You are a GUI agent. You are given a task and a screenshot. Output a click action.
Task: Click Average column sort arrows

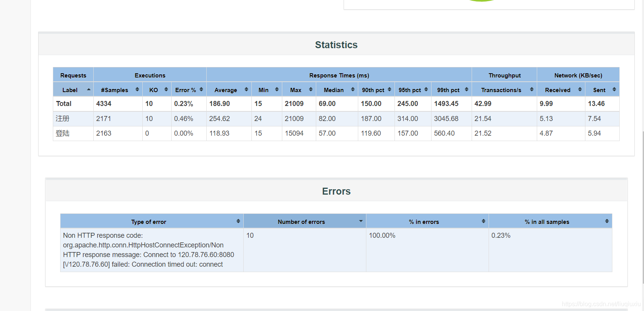pyautogui.click(x=246, y=89)
